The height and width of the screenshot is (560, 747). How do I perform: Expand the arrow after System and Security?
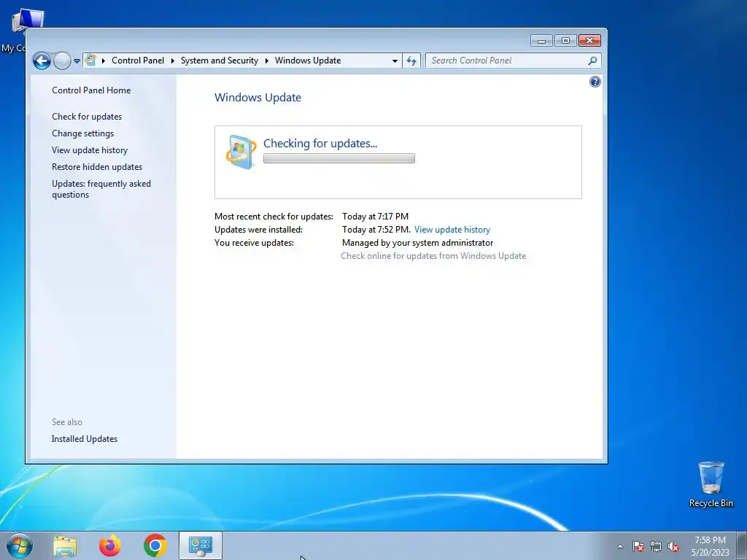coord(266,61)
